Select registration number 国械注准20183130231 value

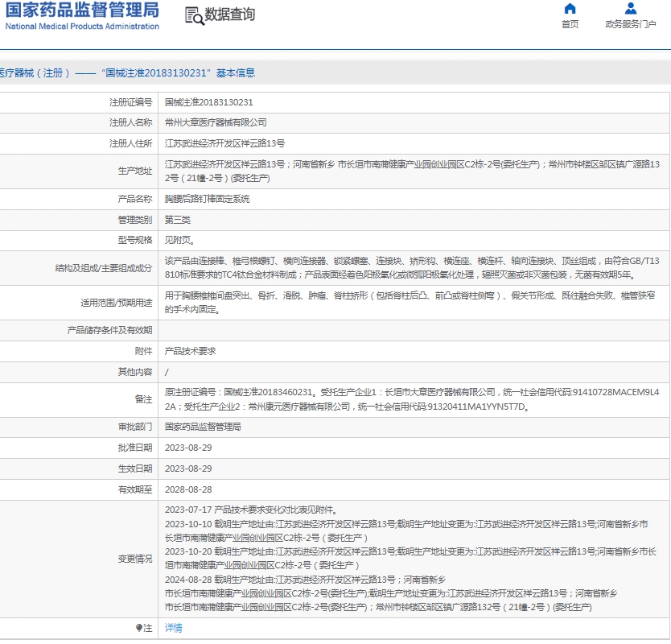[x=209, y=102]
